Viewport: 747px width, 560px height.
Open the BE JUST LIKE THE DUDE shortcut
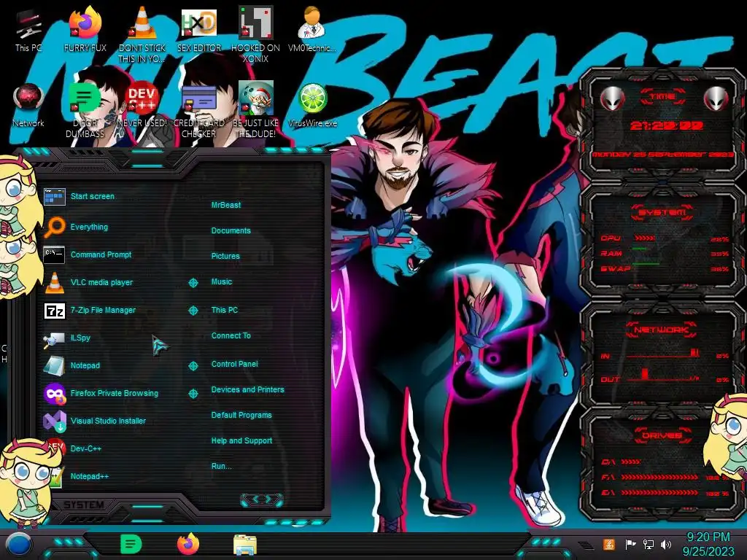[x=256, y=109]
